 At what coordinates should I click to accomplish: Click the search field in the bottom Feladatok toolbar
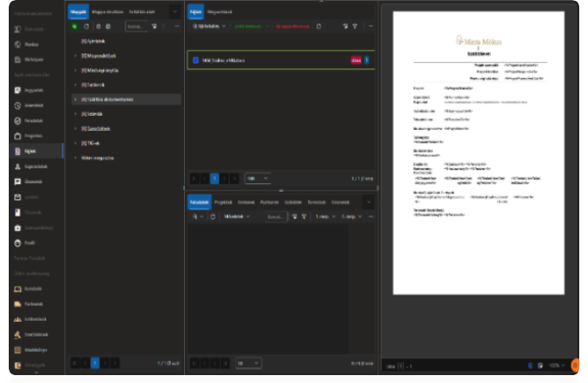point(276,216)
